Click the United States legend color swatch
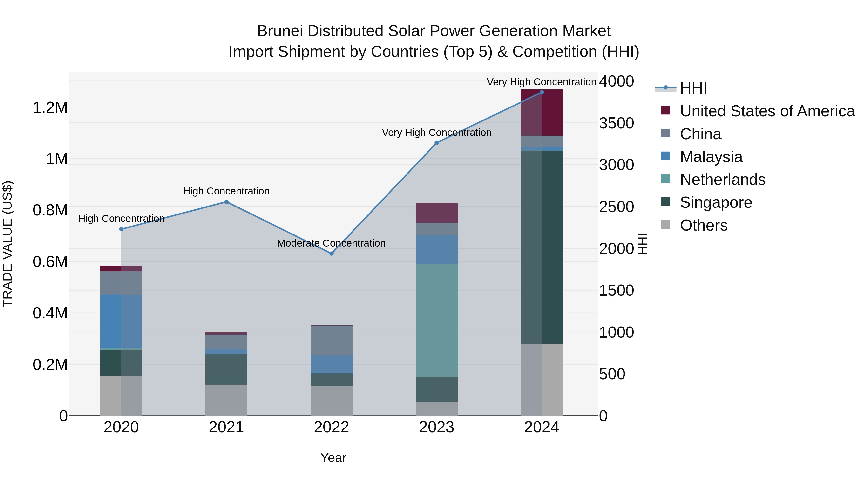 pos(665,110)
